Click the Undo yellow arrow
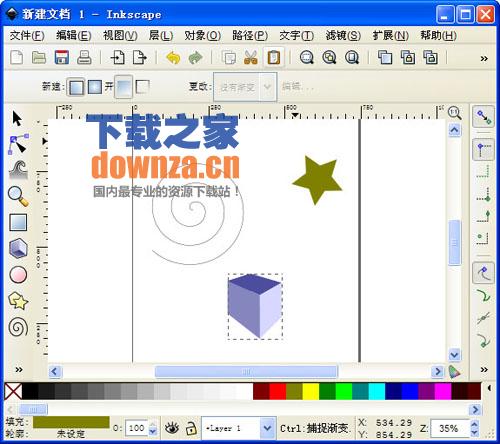This screenshot has width=500, height=444. point(173,58)
